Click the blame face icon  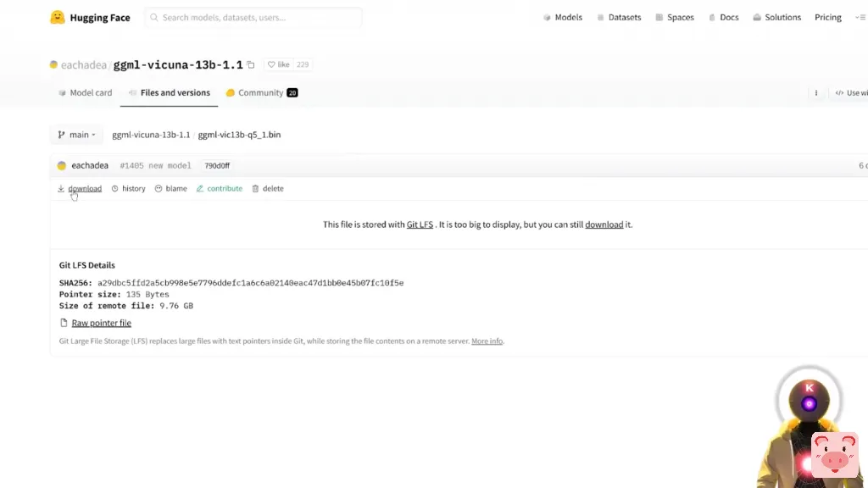coord(159,189)
